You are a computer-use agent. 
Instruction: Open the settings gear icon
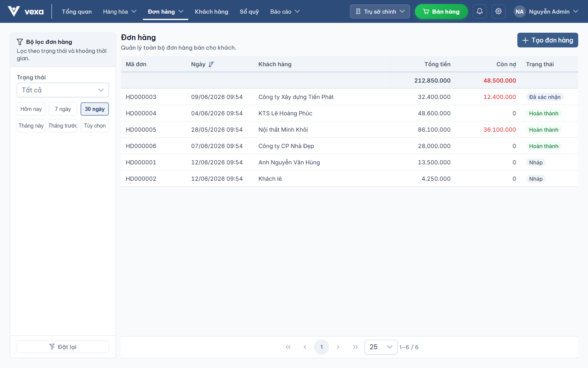coord(498,11)
